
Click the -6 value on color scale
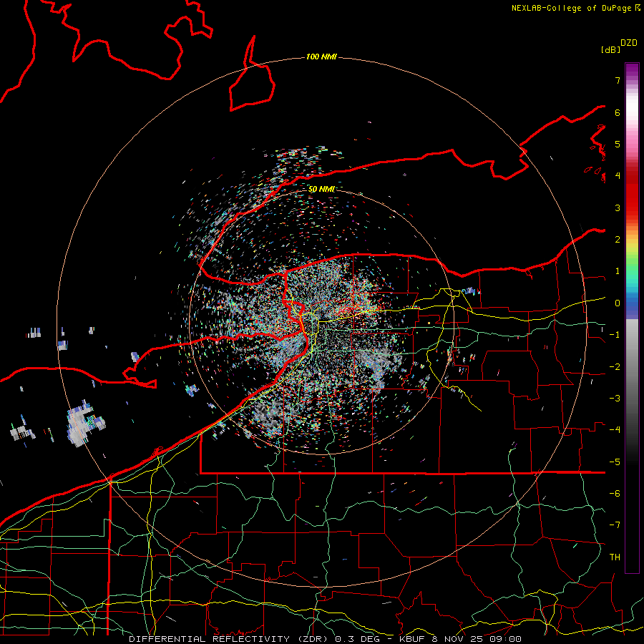[615, 494]
